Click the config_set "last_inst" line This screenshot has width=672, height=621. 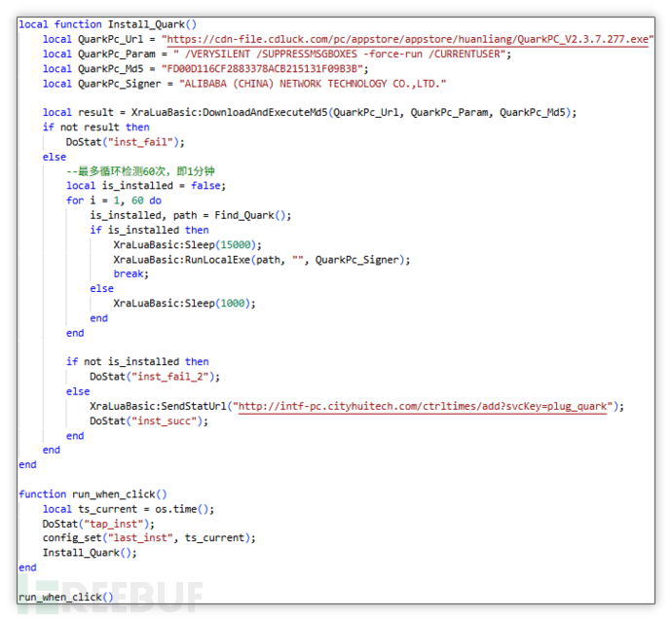tap(148, 537)
